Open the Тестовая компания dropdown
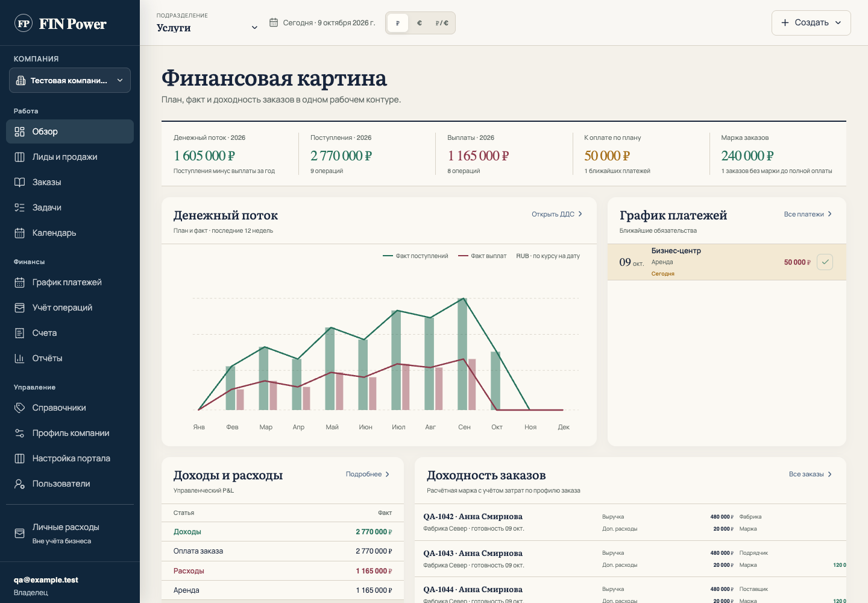The width and height of the screenshot is (868, 603). click(x=70, y=80)
